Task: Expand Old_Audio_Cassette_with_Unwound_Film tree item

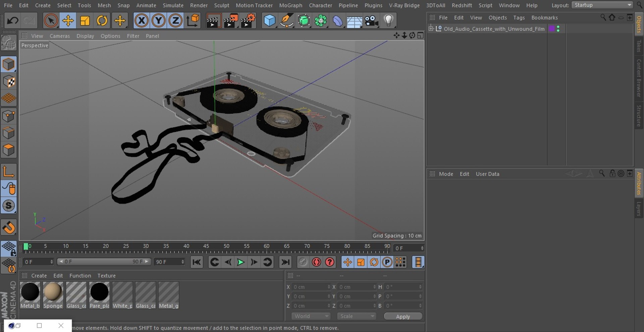Action: point(431,28)
